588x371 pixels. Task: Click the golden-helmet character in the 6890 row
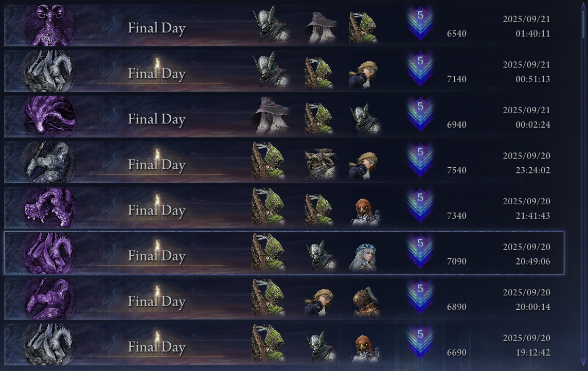point(366,302)
